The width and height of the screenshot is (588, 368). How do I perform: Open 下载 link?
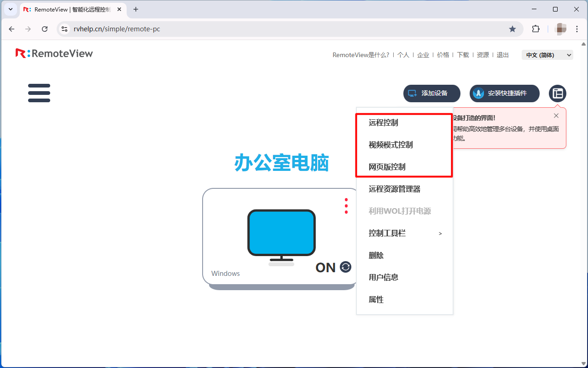point(463,55)
